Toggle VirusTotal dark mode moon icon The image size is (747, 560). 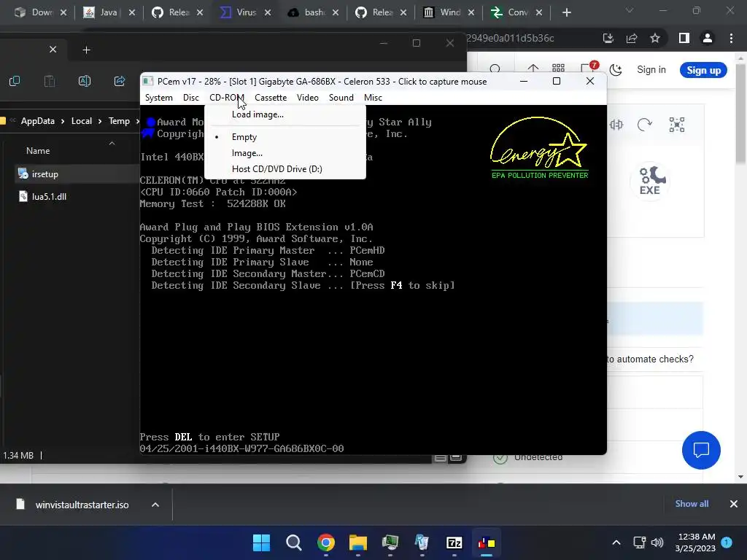616,70
